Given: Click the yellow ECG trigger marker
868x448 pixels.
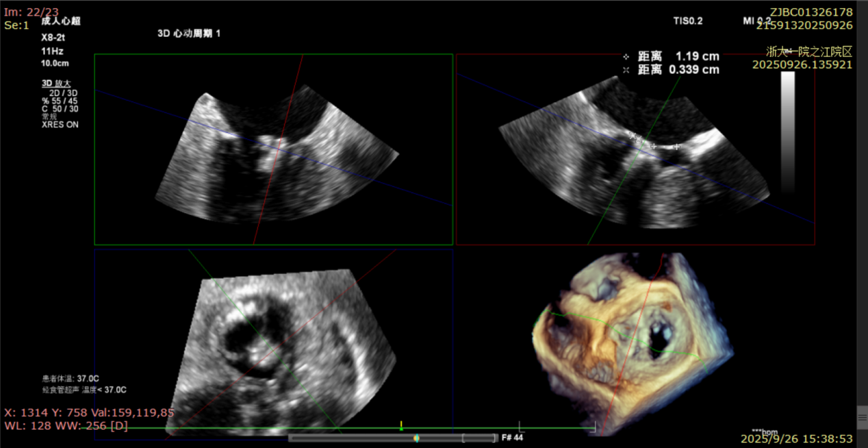Looking at the screenshot, I should (x=401, y=425).
